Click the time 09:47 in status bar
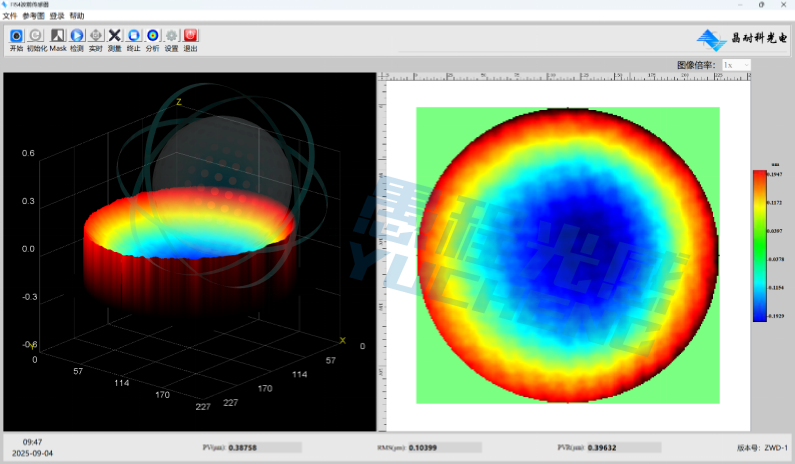Image resolution: width=795 pixels, height=464 pixels. pyautogui.click(x=32, y=442)
